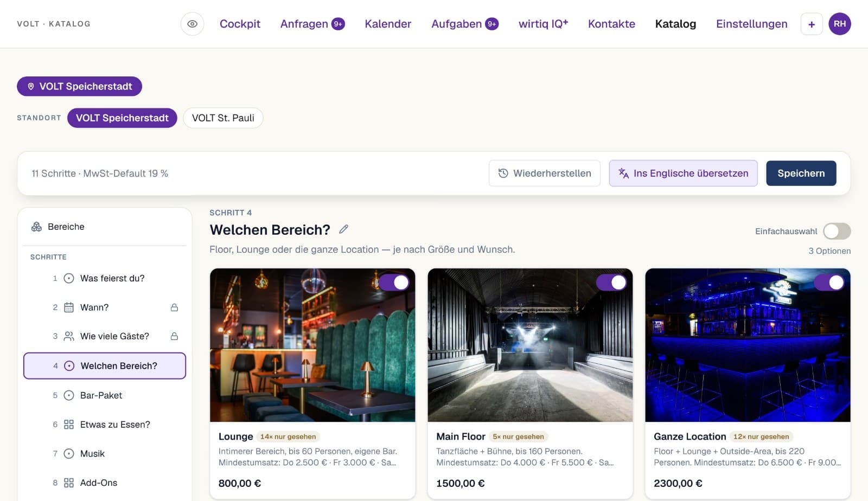Click the 800,00 € Lounge price
868x501 pixels.
click(x=240, y=483)
